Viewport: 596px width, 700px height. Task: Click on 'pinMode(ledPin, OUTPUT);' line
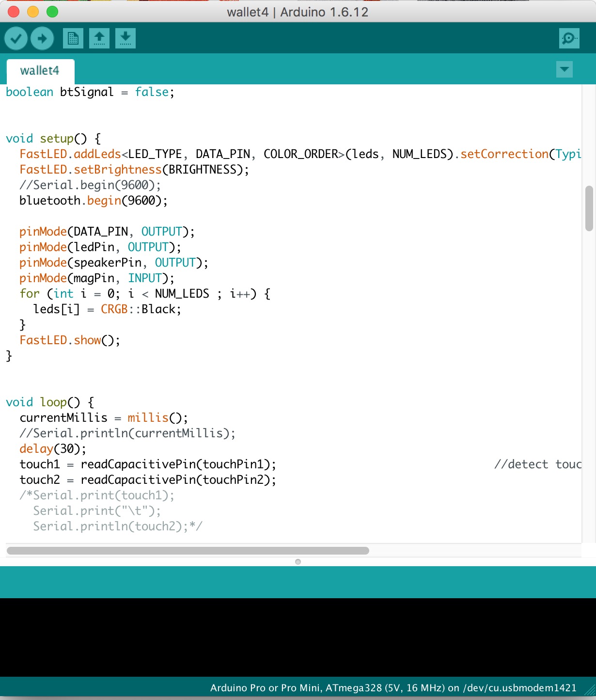click(x=100, y=247)
